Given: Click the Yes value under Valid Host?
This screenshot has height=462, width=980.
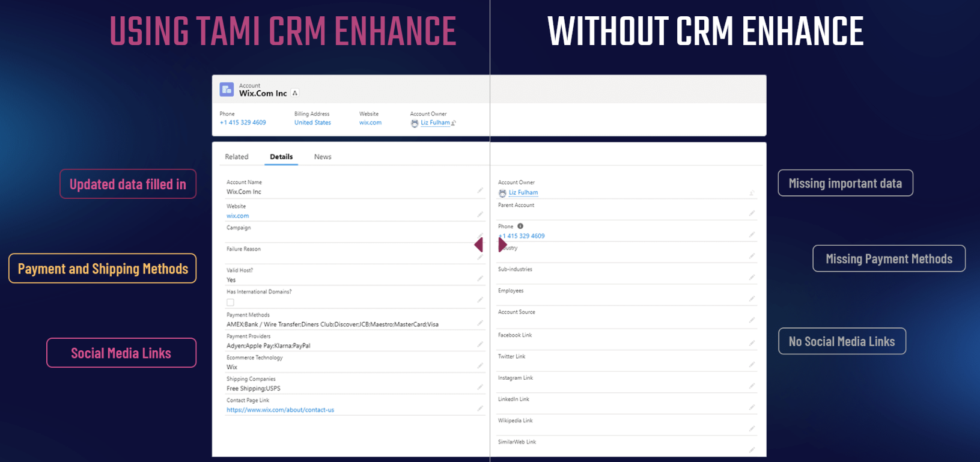Looking at the screenshot, I should [231, 280].
